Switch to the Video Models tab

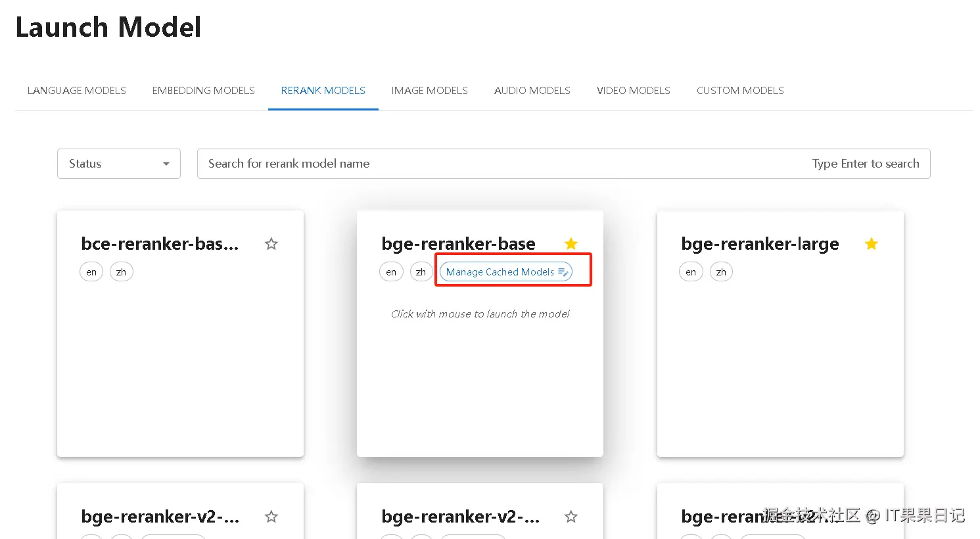634,91
